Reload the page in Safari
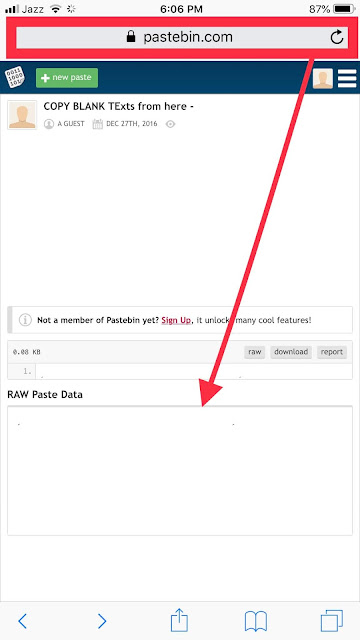This screenshot has width=360, height=640. pyautogui.click(x=337, y=38)
